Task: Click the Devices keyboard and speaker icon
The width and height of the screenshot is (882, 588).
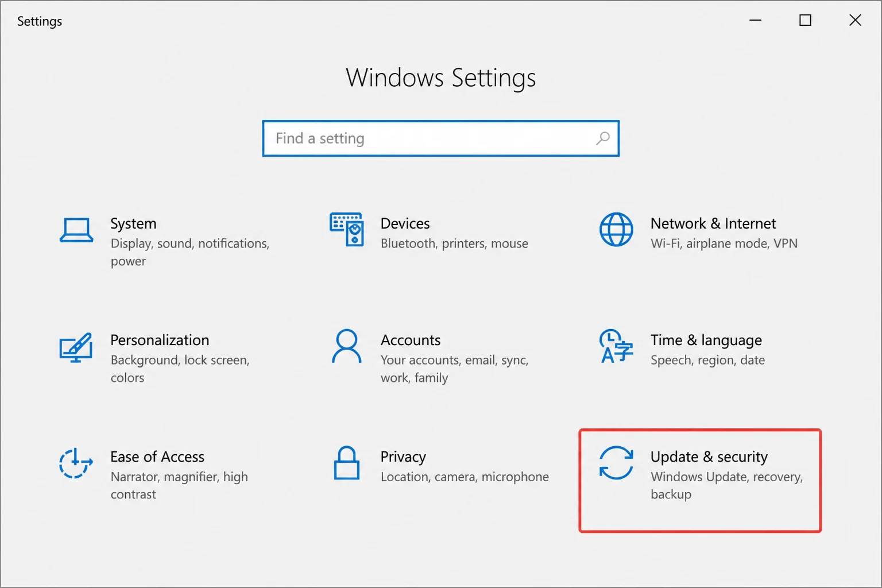Action: click(x=346, y=229)
